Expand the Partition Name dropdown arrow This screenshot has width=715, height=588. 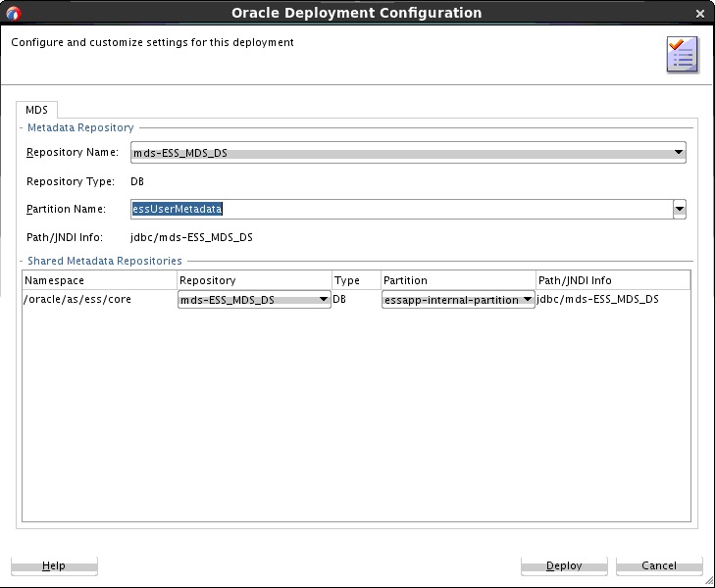coord(680,210)
